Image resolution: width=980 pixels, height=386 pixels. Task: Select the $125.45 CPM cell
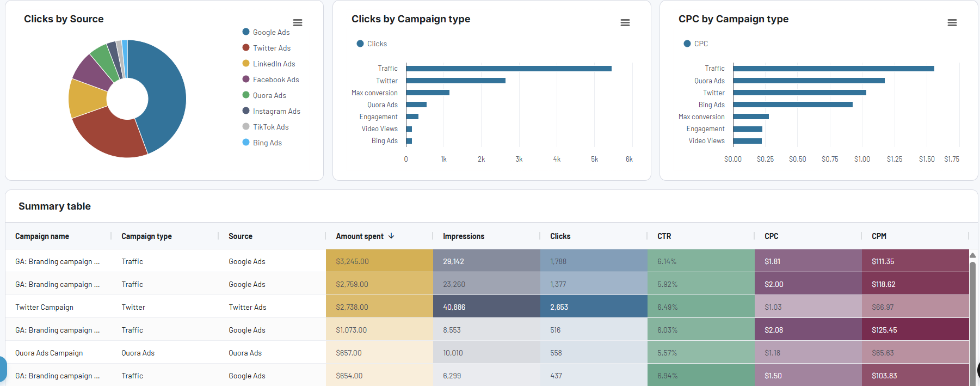(915, 330)
